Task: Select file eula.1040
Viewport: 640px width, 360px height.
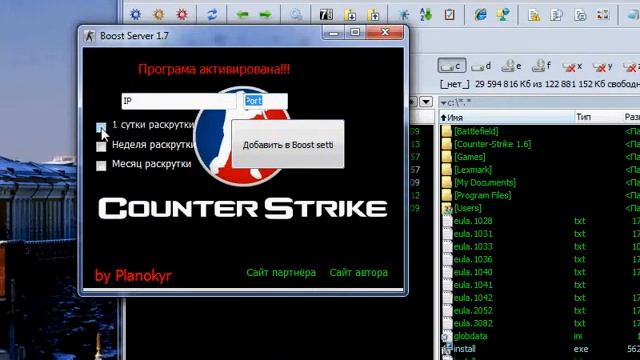Action: pyautogui.click(x=473, y=272)
